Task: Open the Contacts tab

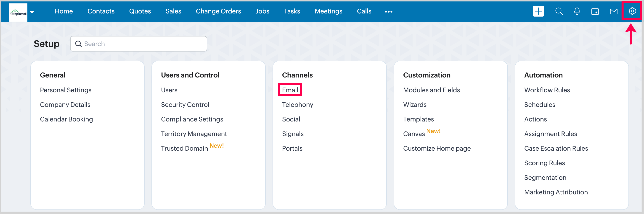Action: tap(101, 11)
